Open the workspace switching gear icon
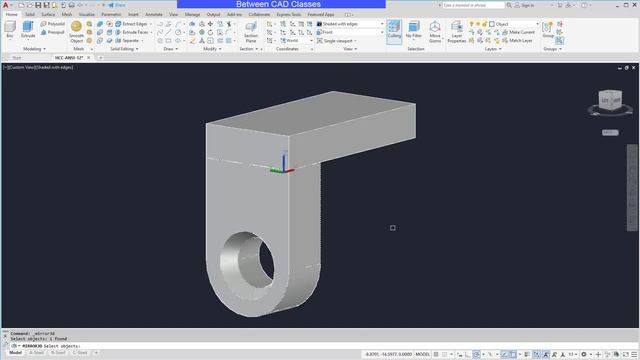 point(584,354)
